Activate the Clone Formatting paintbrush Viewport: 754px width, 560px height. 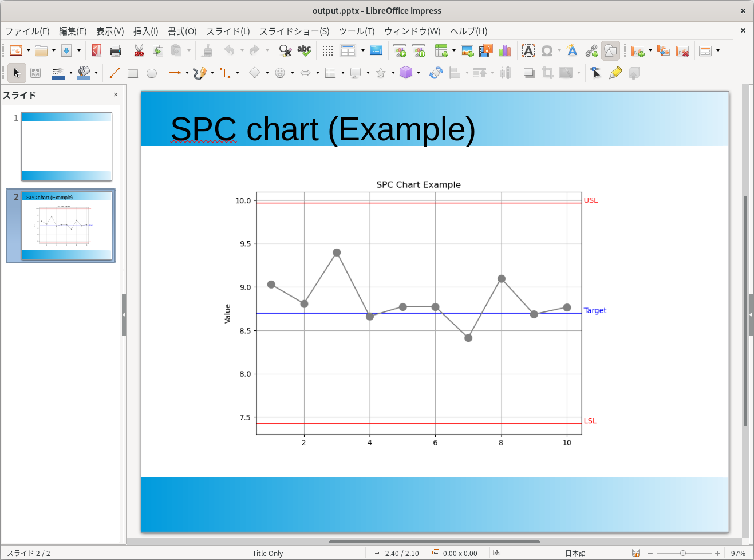pos(207,50)
